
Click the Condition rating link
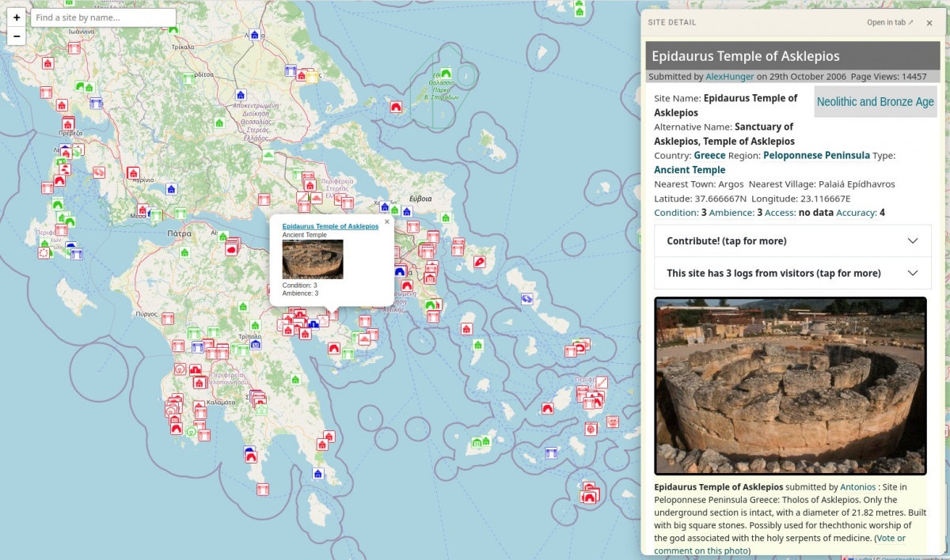(x=676, y=213)
